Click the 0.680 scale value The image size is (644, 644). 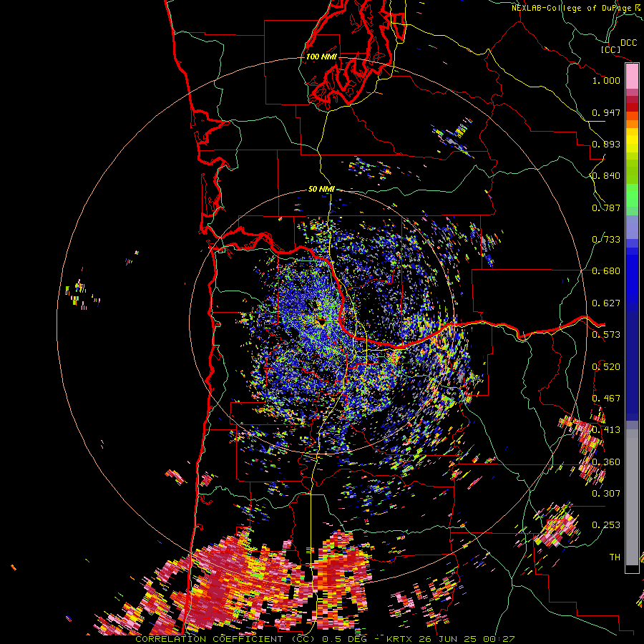tap(606, 271)
